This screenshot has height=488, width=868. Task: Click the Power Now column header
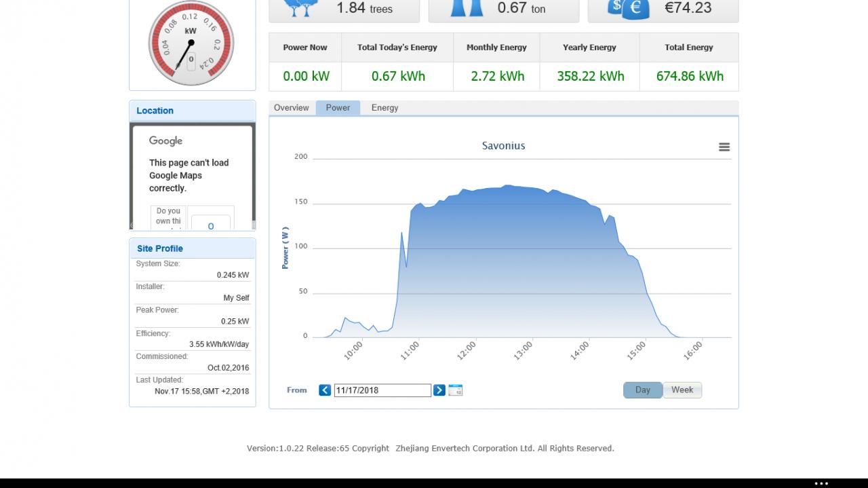tap(305, 48)
